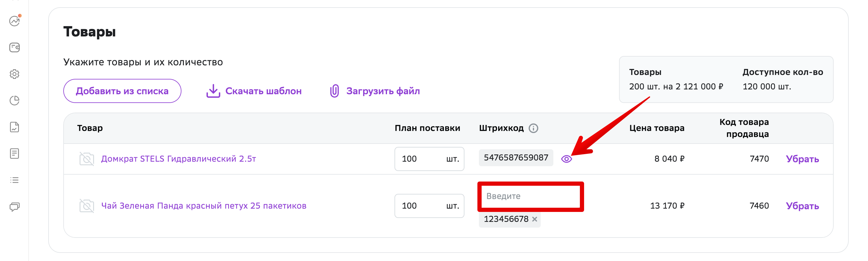Open the wallet sidebar icon
This screenshot has height=261, width=868.
point(14,48)
